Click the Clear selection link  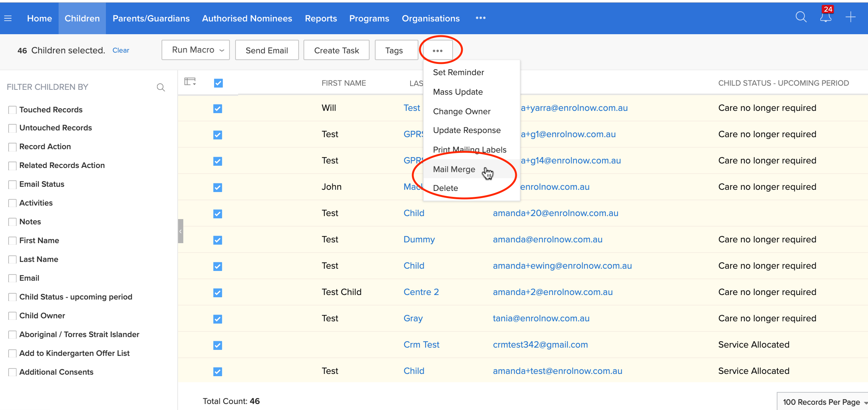(121, 50)
